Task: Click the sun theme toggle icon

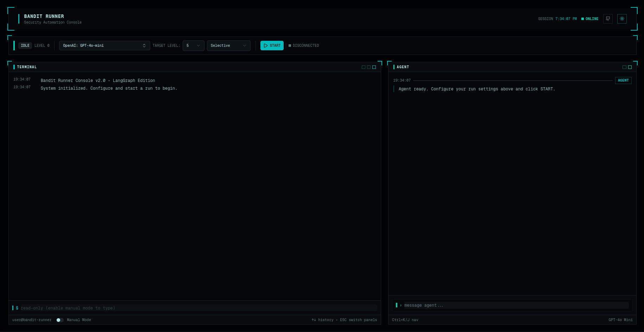Action: (x=622, y=19)
